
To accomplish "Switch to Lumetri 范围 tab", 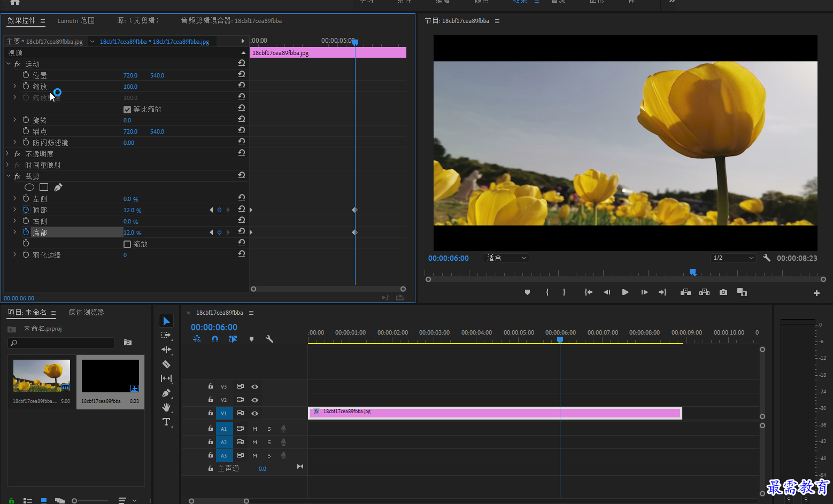I will pos(76,20).
